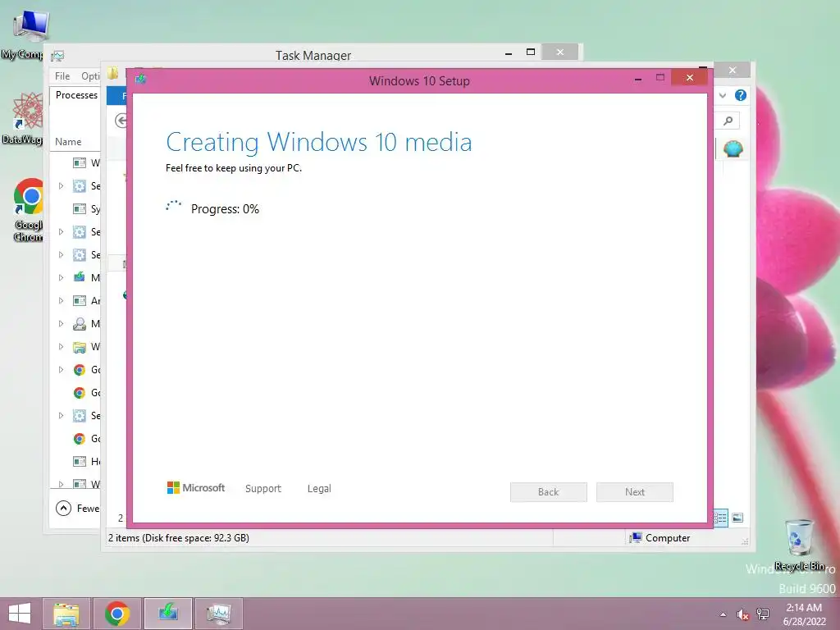This screenshot has width=840, height=630.
Task: Open Chrome from the taskbar
Action: pyautogui.click(x=116, y=614)
